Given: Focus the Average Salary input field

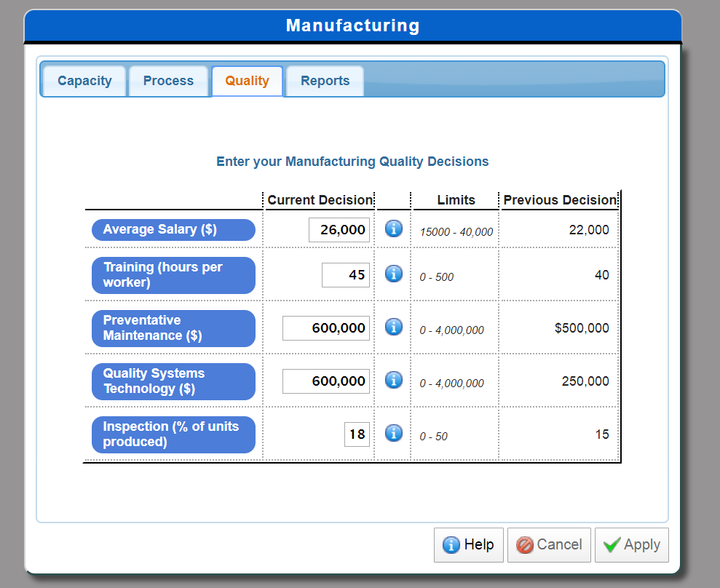Looking at the screenshot, I should pos(339,229).
